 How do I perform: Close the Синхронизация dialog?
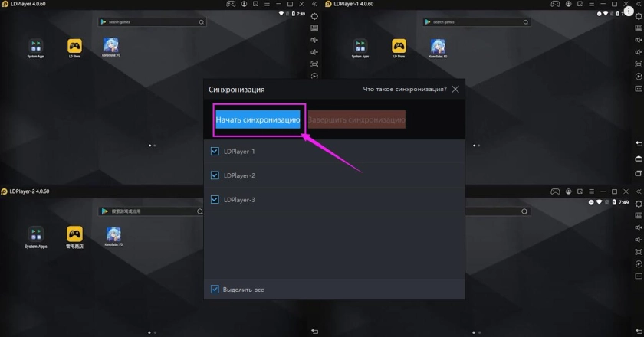[455, 90]
